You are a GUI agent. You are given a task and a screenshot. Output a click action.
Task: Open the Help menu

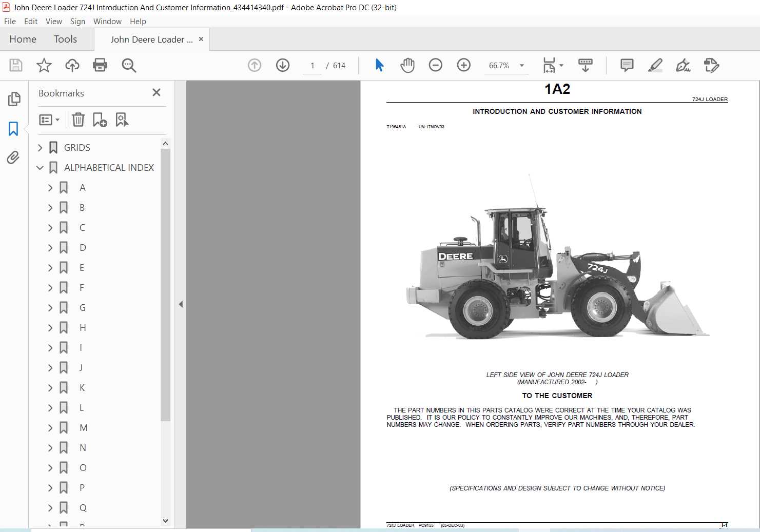tap(138, 22)
